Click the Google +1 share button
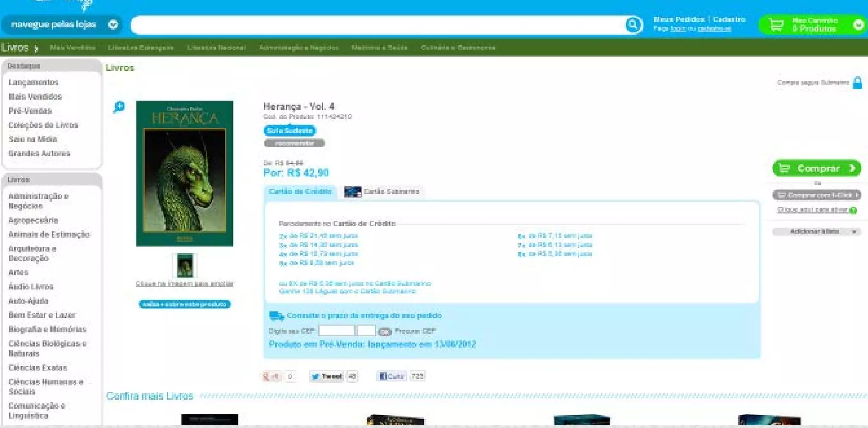Image resolution: width=868 pixels, height=428 pixels. coord(272,376)
